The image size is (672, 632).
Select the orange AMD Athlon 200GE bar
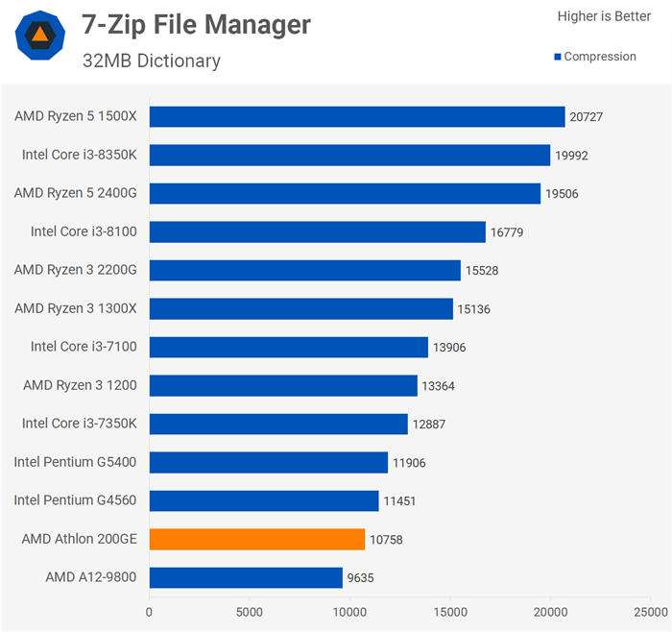coord(257,539)
